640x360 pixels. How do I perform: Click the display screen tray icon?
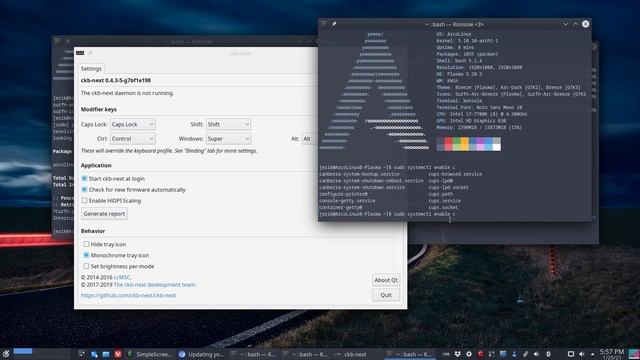pos(571,354)
